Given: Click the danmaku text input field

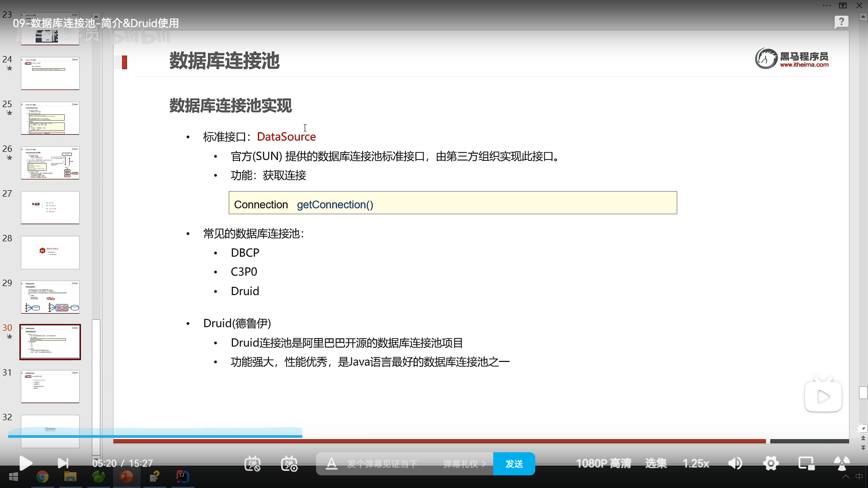Looking at the screenshot, I should point(382,464).
